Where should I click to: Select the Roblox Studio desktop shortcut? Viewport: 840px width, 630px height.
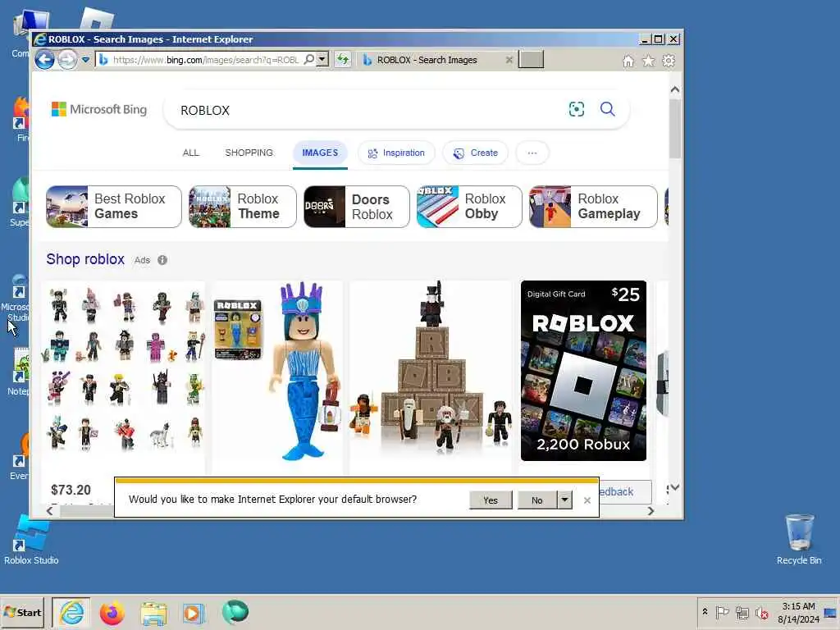[31, 540]
